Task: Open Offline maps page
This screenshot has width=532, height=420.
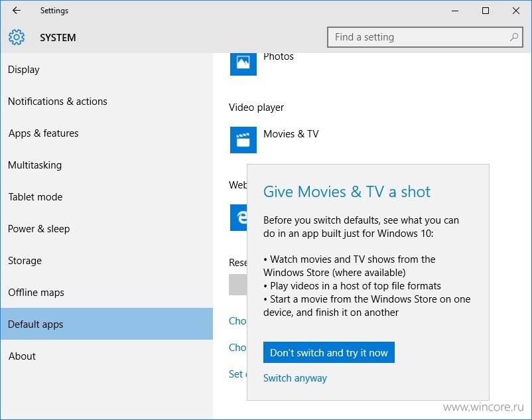Action: [107, 293]
